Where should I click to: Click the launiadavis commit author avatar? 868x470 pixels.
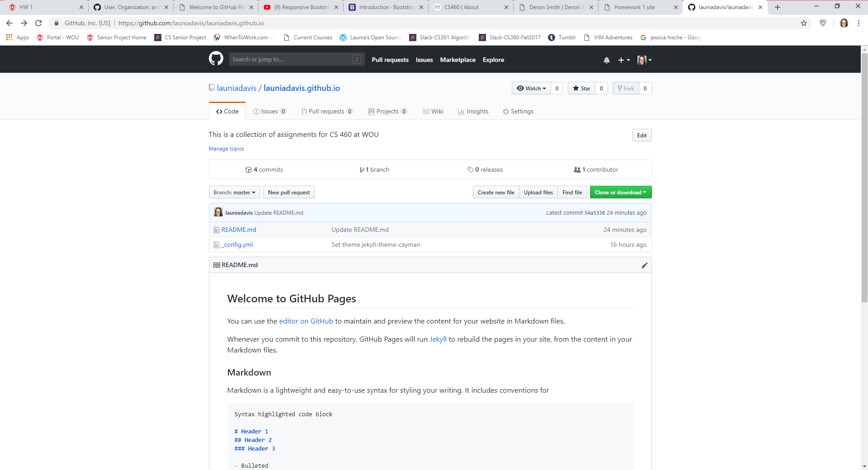click(x=218, y=212)
